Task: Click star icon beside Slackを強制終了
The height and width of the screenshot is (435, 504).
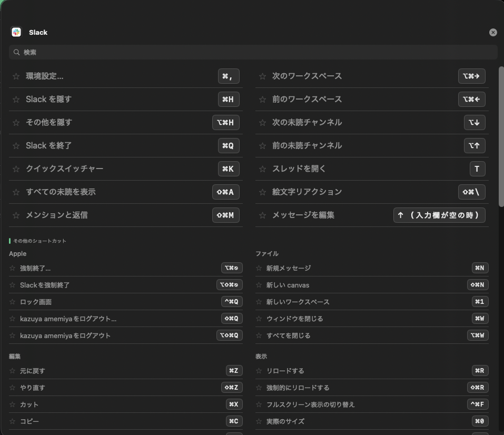Action: [12, 285]
